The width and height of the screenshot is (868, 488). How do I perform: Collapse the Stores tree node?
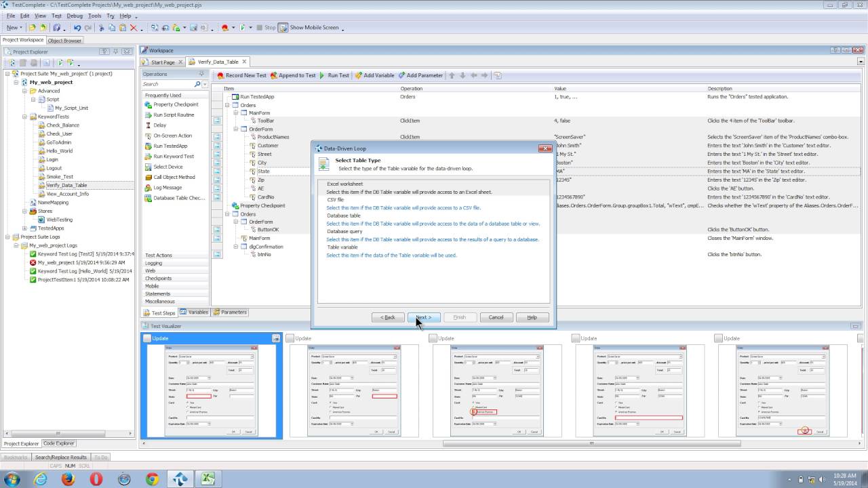[25, 211]
